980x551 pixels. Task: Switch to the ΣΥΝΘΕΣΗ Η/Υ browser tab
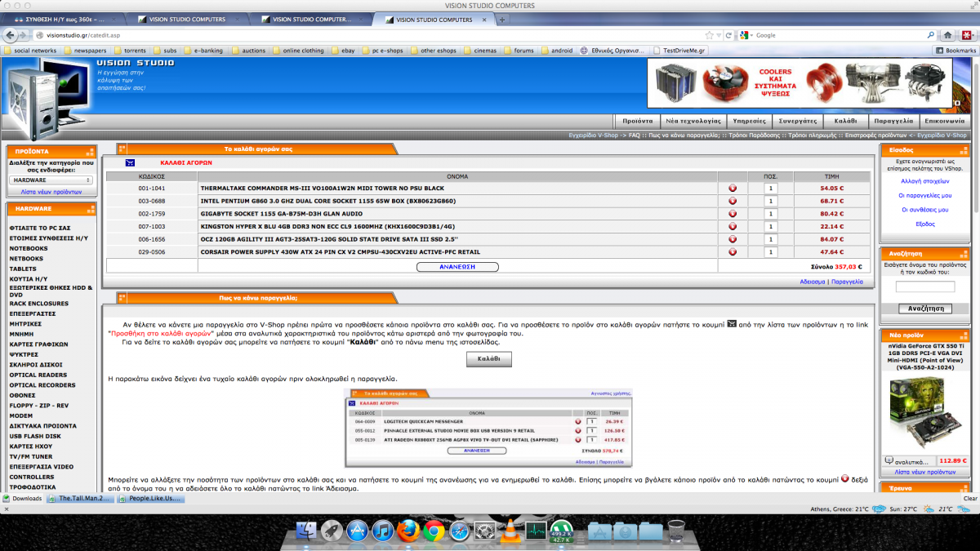[x=64, y=20]
